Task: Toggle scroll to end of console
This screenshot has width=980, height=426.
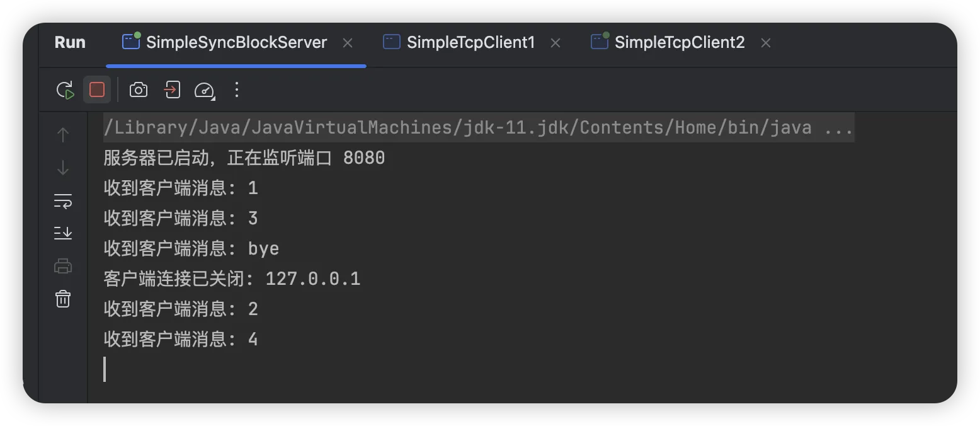Action: click(63, 233)
